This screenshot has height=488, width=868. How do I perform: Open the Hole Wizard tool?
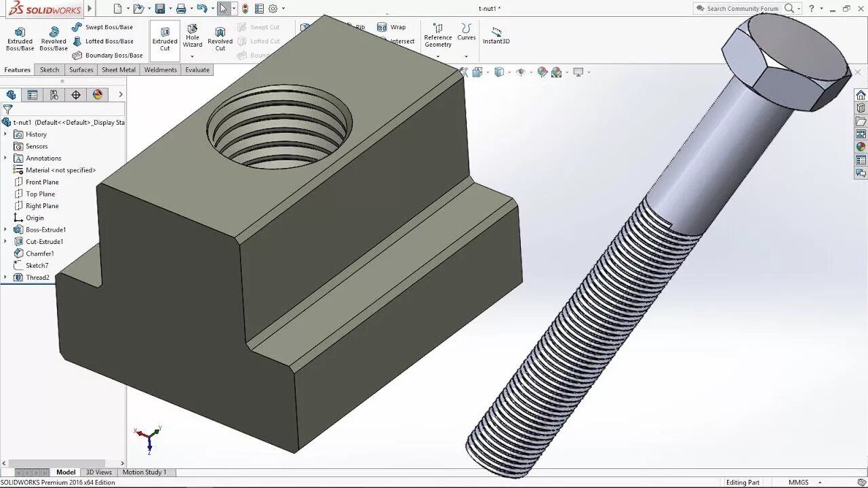coord(193,37)
